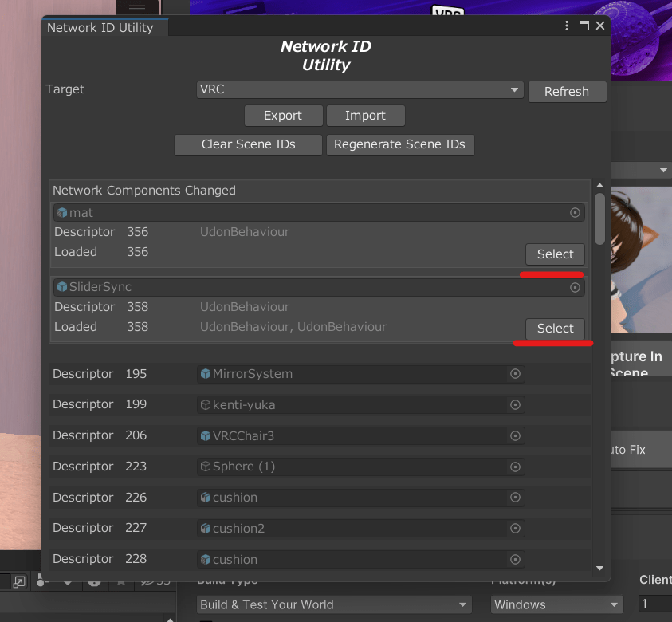Select the Network ID Utility tab
The width and height of the screenshot is (672, 622).
click(100, 27)
